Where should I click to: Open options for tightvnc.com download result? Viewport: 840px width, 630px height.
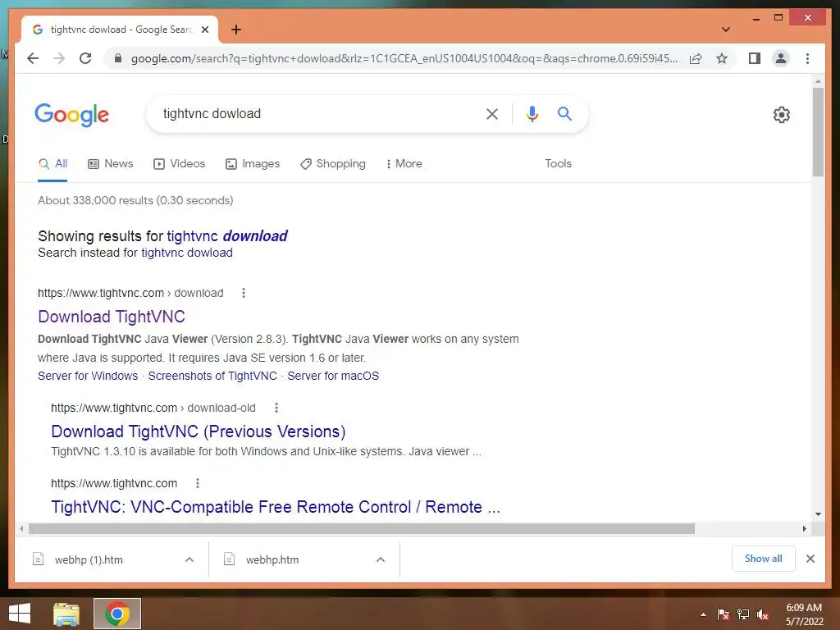tap(243, 293)
